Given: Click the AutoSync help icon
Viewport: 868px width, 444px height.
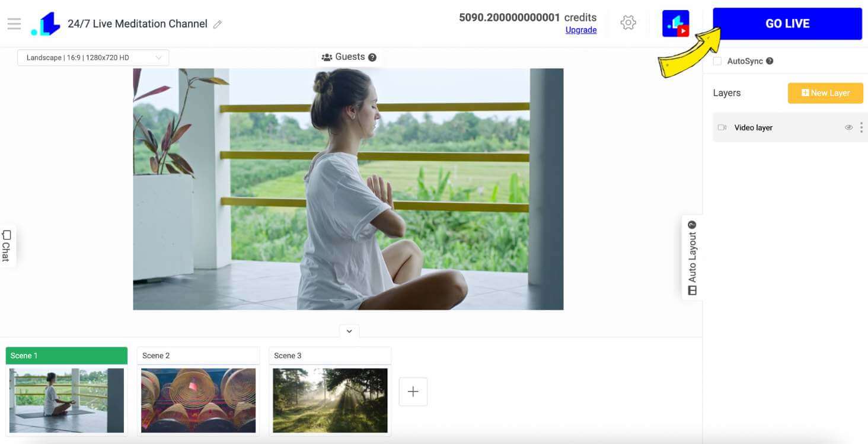Looking at the screenshot, I should pos(770,61).
